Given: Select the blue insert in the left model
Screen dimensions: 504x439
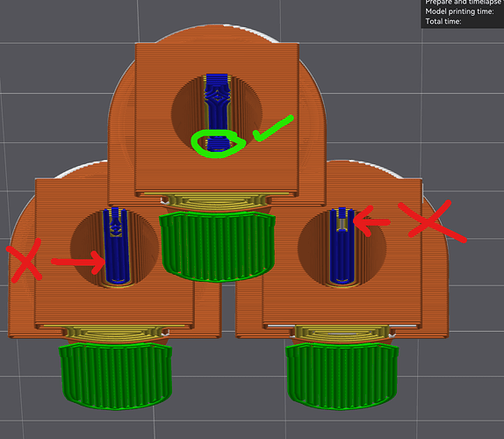Looking at the screenshot, I should tap(116, 246).
